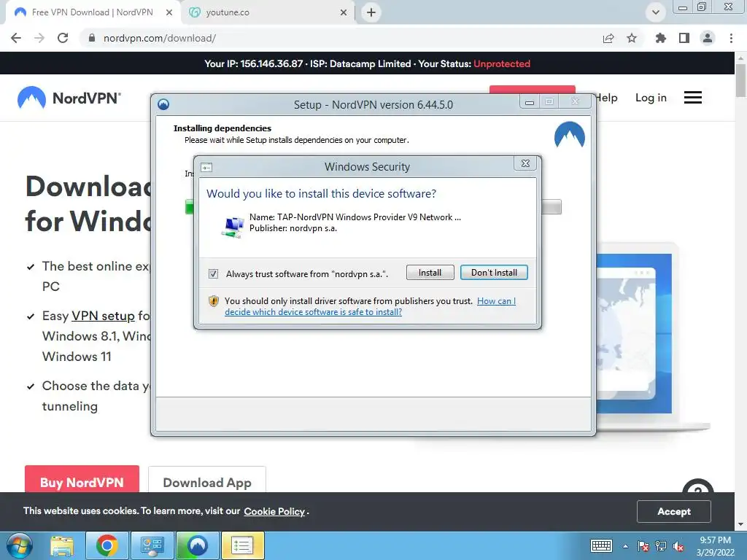Open the Chrome extensions puzzle icon
The image size is (747, 560).
point(660,38)
